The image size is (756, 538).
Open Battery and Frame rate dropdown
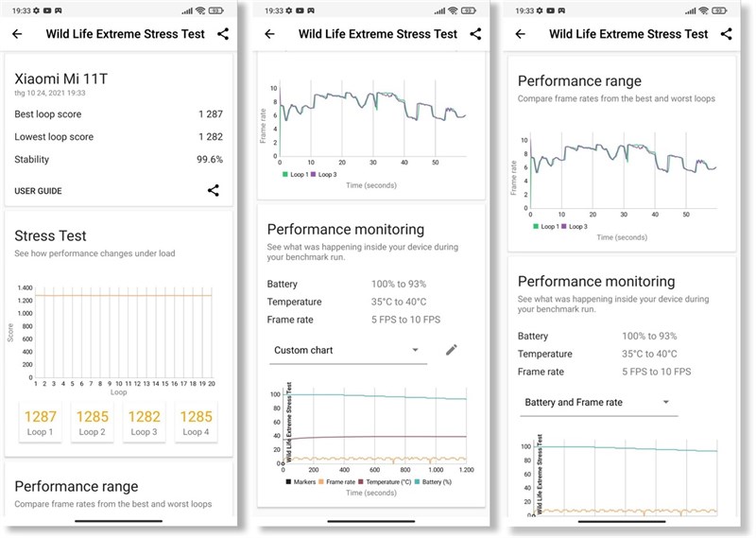(598, 403)
